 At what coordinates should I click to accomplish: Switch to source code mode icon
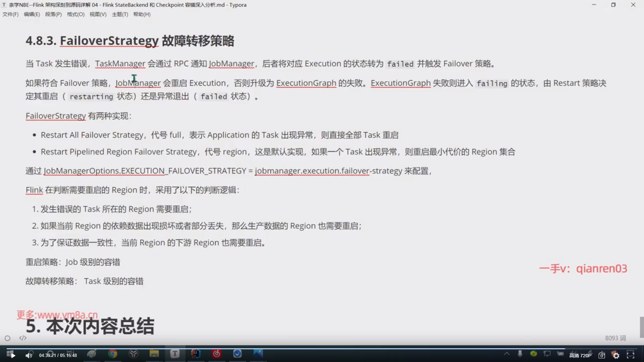pos(23,338)
